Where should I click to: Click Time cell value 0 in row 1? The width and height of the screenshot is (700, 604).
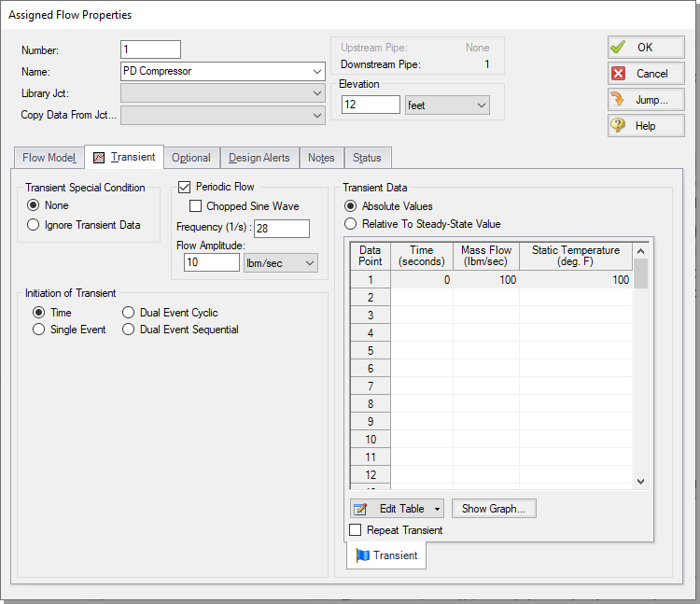click(x=422, y=280)
